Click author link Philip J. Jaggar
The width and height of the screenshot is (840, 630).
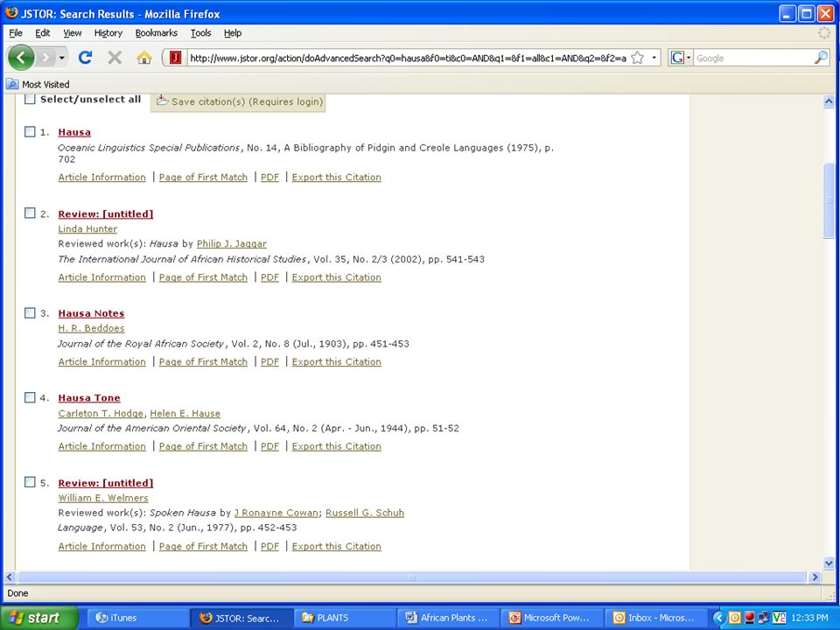(x=231, y=244)
